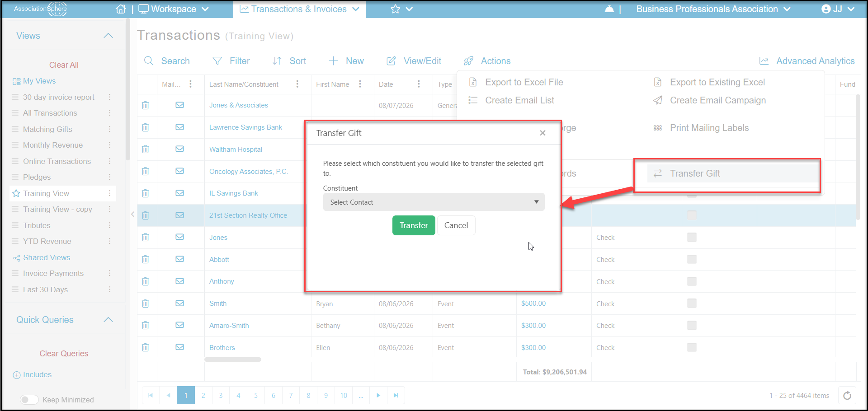Open column menu for Last Name/Constituent
This screenshot has width=868, height=411.
pyautogui.click(x=297, y=84)
